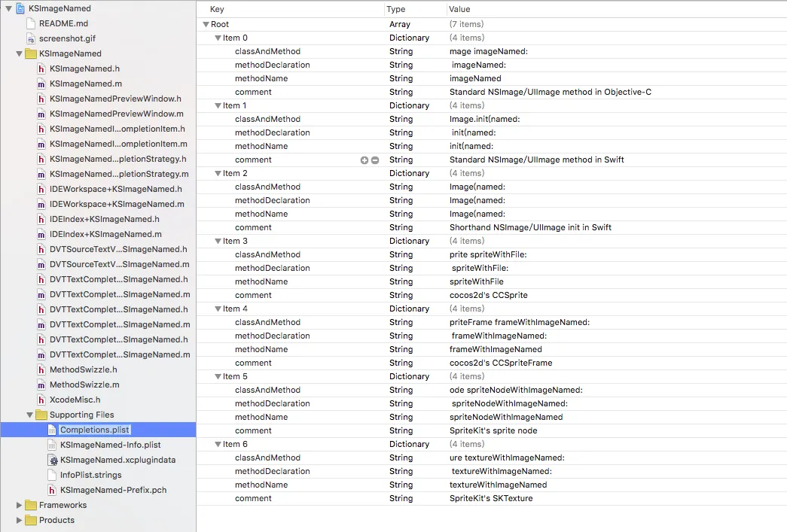Expand the Frameworks group
Viewport: 787px width, 532px height.
point(19,505)
